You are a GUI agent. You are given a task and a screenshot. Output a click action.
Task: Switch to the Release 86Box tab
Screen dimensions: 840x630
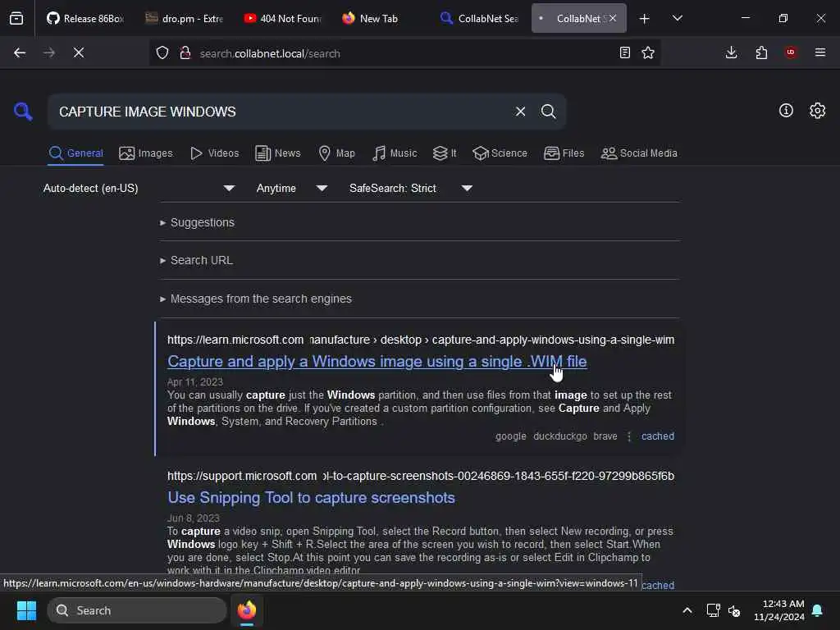tap(85, 19)
